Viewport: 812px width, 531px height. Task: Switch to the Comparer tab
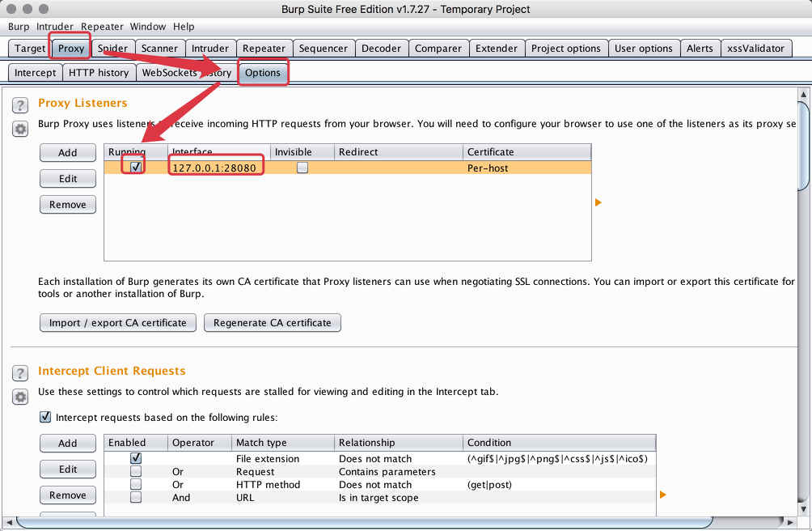point(438,49)
